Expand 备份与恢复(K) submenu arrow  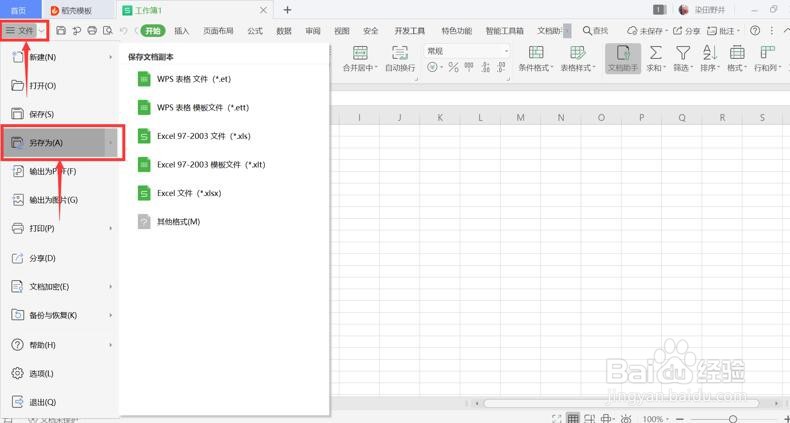(110, 315)
